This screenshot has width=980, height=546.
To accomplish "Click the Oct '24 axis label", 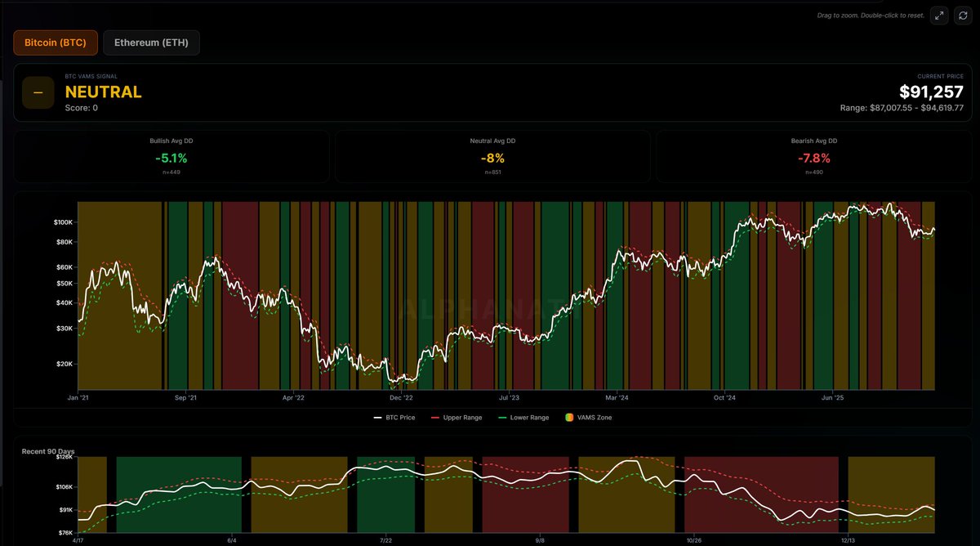I will click(x=724, y=398).
